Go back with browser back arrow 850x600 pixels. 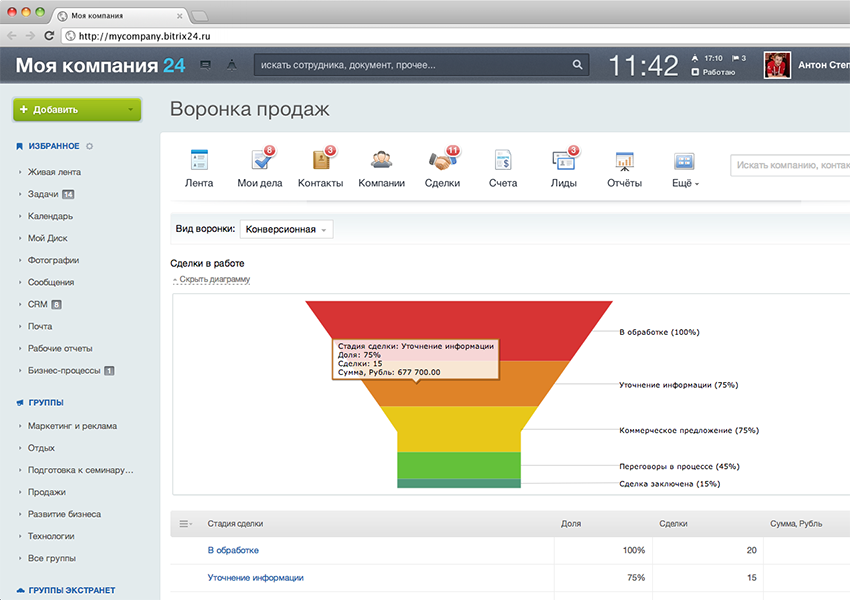click(x=12, y=36)
